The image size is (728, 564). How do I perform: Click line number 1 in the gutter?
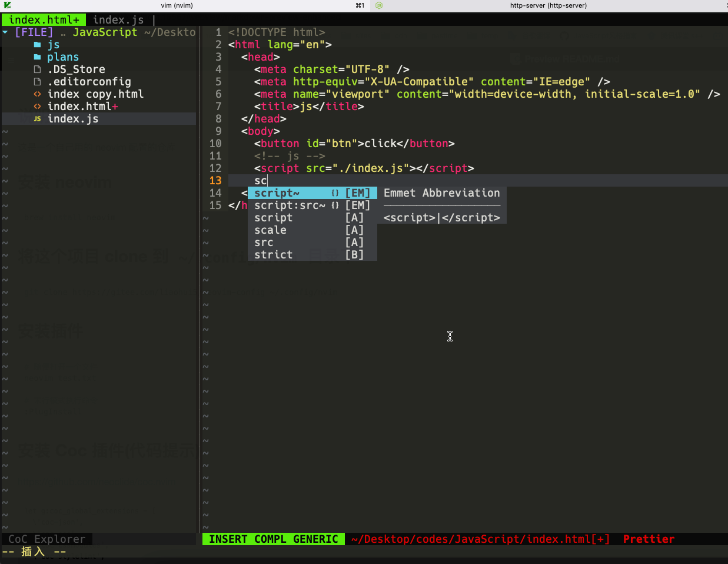tap(218, 32)
